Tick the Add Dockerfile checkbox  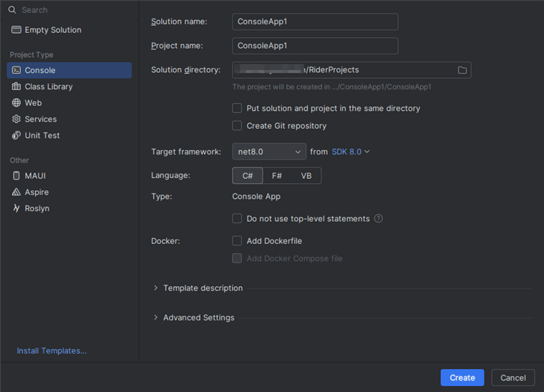click(237, 241)
